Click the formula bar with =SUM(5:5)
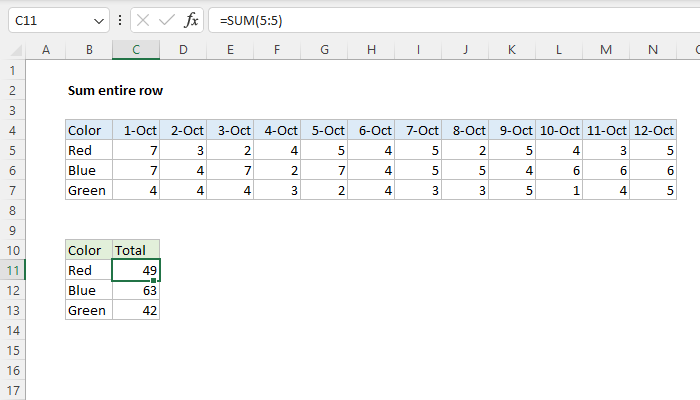 tap(450, 21)
